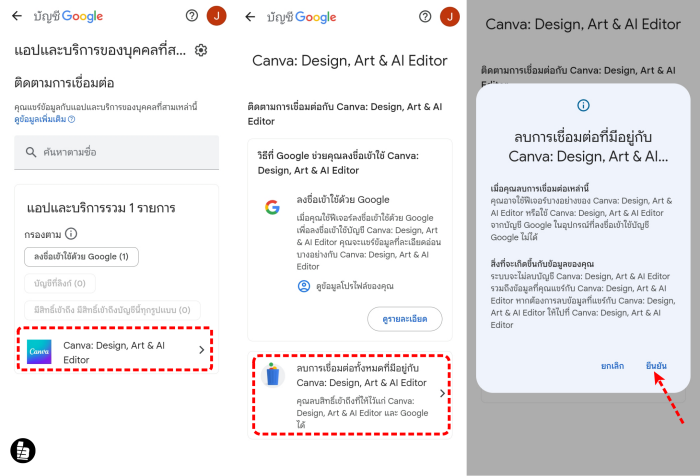Click the profile icon beside 'ดูข้อมูลโปรไฟล์ของคุณ'
Image resolution: width=700 pixels, height=476 pixels.
[x=304, y=286]
